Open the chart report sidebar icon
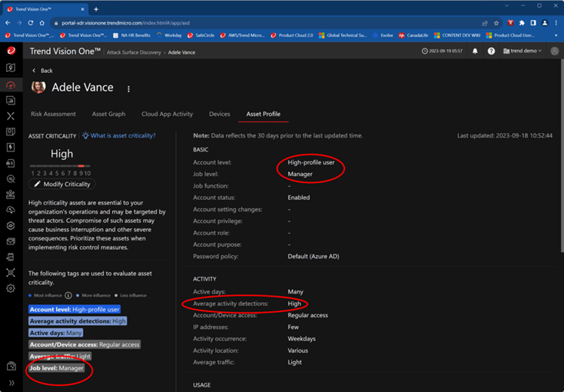Viewport: 564px width, 392px height. (11, 101)
